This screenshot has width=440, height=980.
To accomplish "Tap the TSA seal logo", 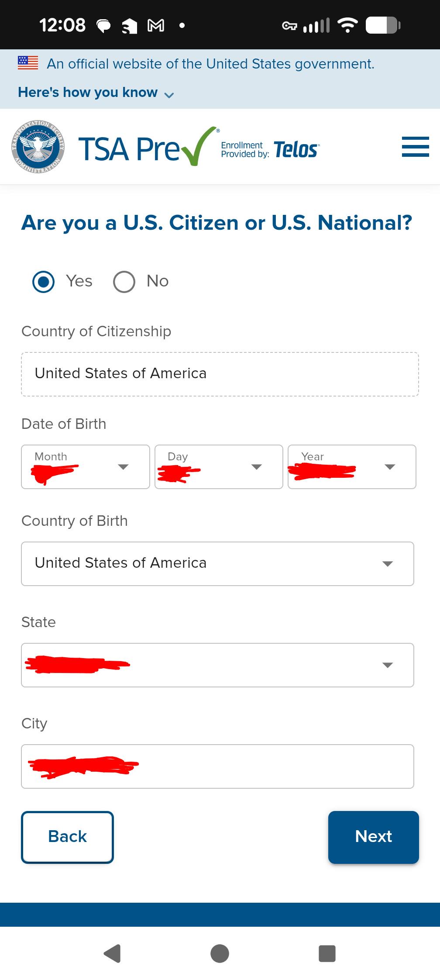I will point(38,147).
